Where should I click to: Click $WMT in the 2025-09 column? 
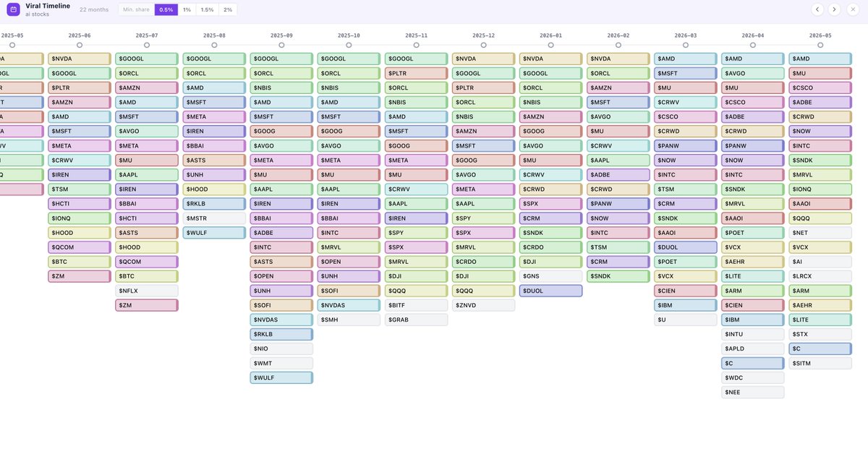pyautogui.click(x=281, y=363)
